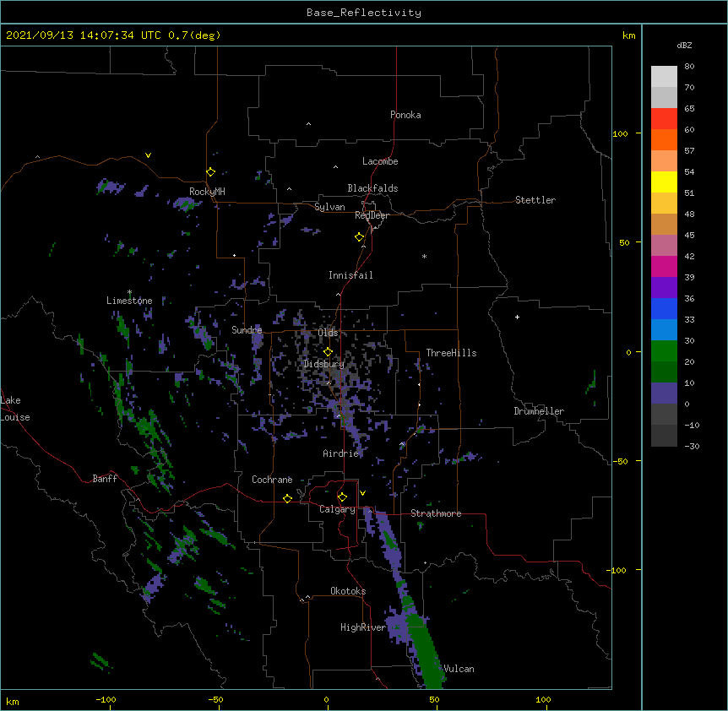Click the red 65 dBZ legend color

[664, 118]
